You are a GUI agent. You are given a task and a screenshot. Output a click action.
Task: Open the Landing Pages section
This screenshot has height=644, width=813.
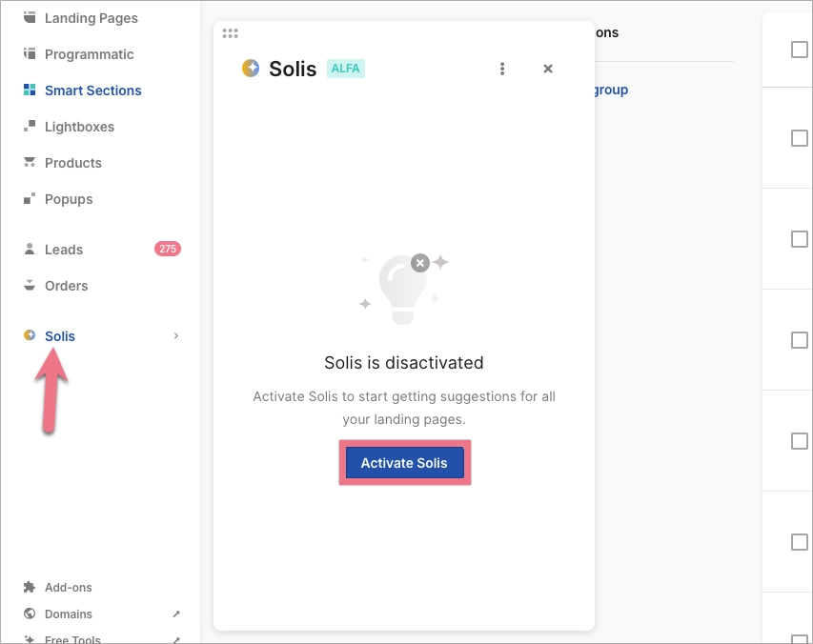[91, 17]
